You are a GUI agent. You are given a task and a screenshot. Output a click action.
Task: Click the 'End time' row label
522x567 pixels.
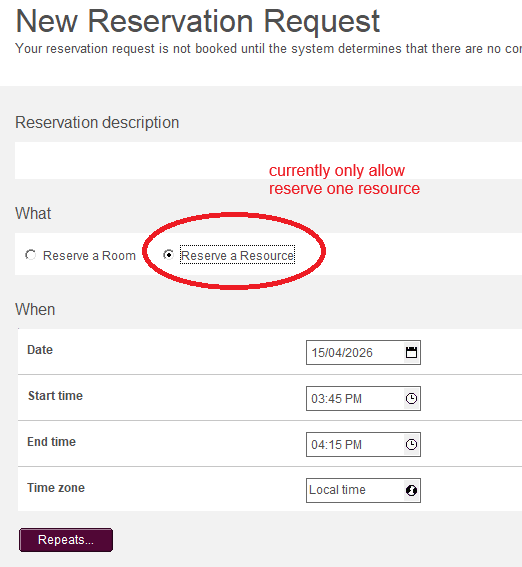pos(52,442)
